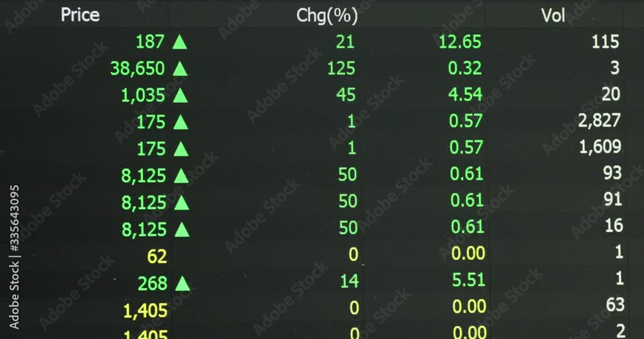Viewport: 644px width, 339px height.
Task: Click the 5.51 percent change value
Action: 469,280
